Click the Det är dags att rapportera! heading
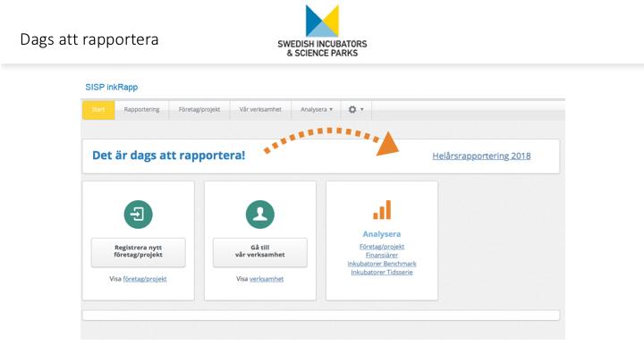644x362 pixels. (168, 156)
